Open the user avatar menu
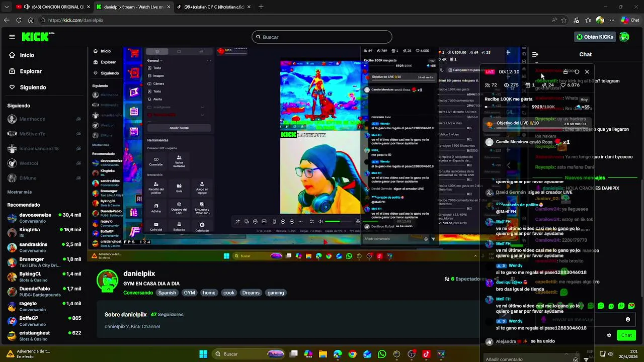Image resolution: width=644 pixels, height=362 pixels. (x=624, y=37)
